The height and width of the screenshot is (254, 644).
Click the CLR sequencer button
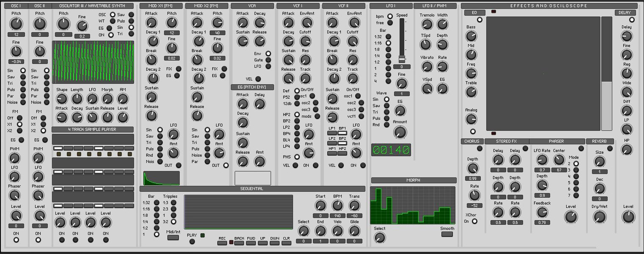[x=286, y=243]
